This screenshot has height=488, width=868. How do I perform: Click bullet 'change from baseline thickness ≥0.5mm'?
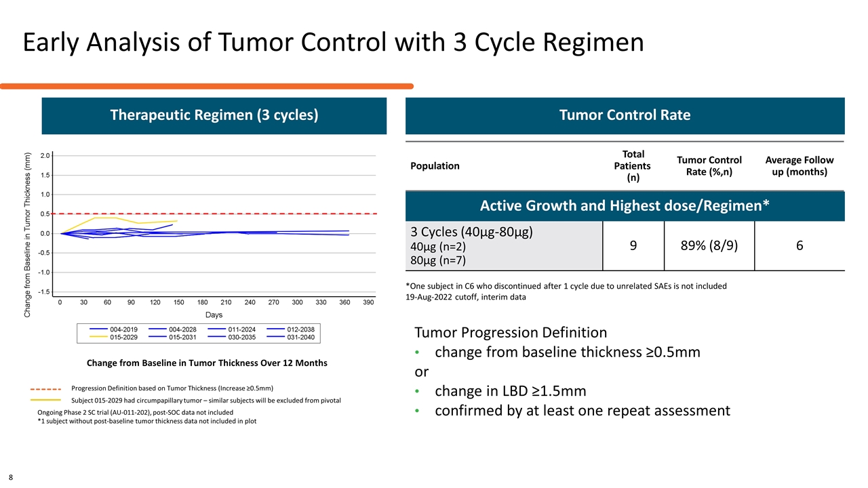click(x=568, y=352)
